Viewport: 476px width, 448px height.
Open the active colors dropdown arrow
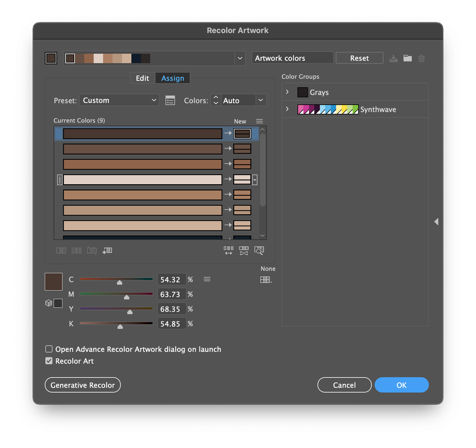240,58
